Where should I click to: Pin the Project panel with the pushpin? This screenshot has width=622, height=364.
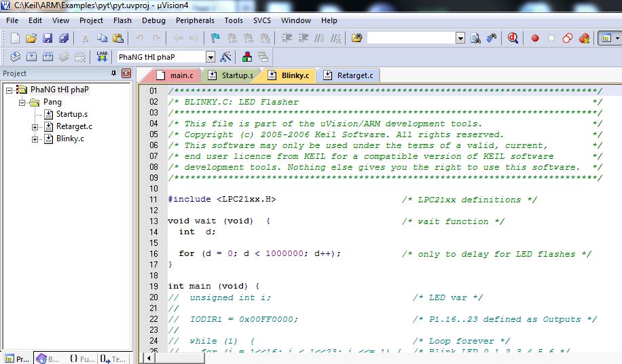113,73
